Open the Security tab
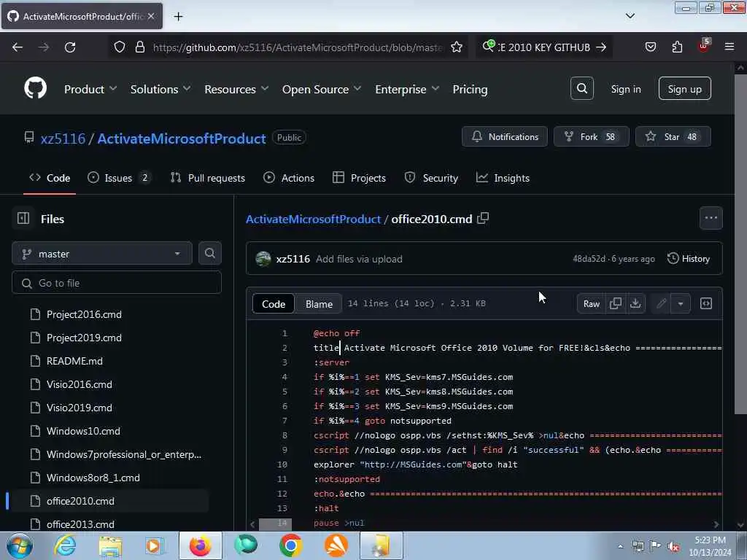 click(431, 178)
